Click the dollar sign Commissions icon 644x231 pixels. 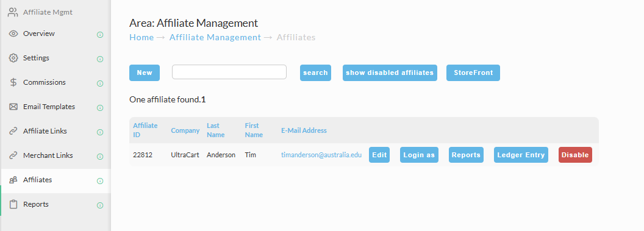[x=13, y=82]
